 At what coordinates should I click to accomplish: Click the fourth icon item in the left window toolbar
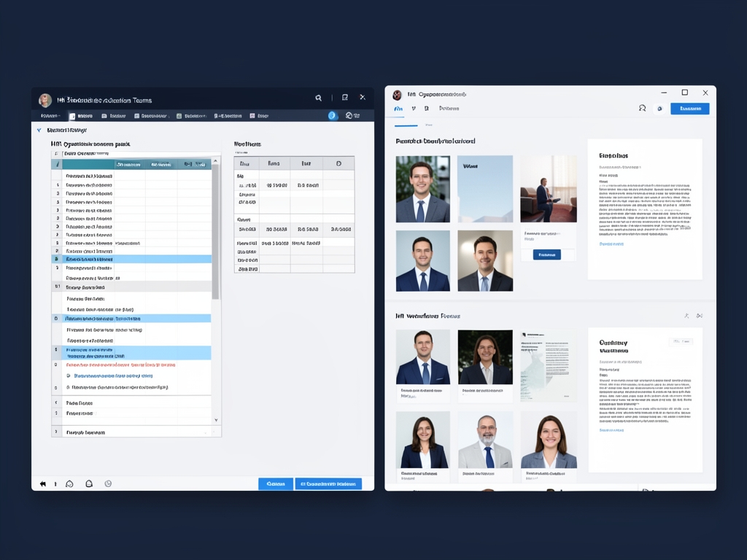click(x=192, y=116)
